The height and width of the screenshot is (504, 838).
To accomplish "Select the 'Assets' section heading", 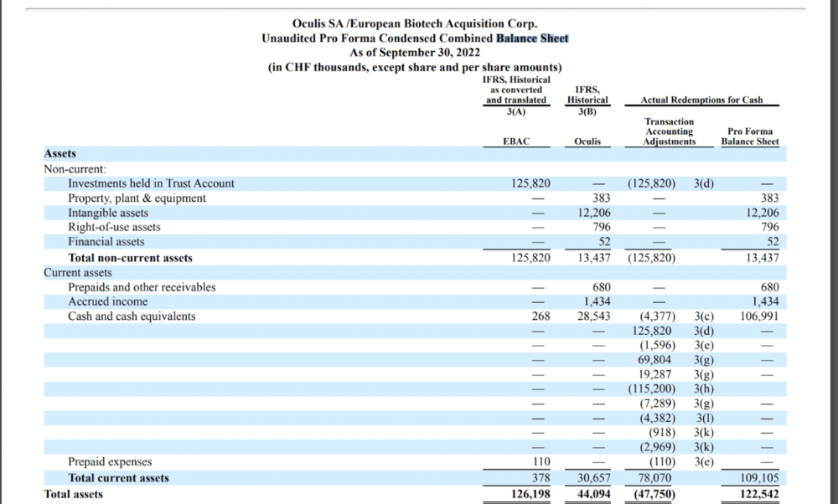I will point(59,154).
